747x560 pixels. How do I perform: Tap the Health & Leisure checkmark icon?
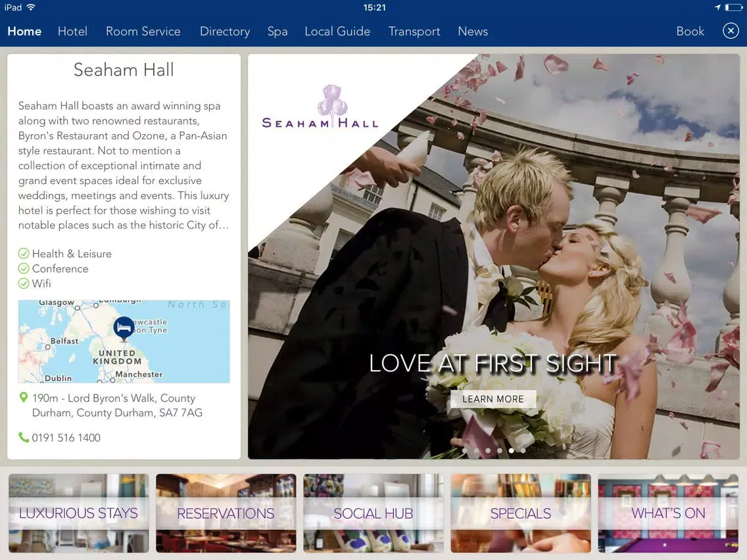pos(24,254)
